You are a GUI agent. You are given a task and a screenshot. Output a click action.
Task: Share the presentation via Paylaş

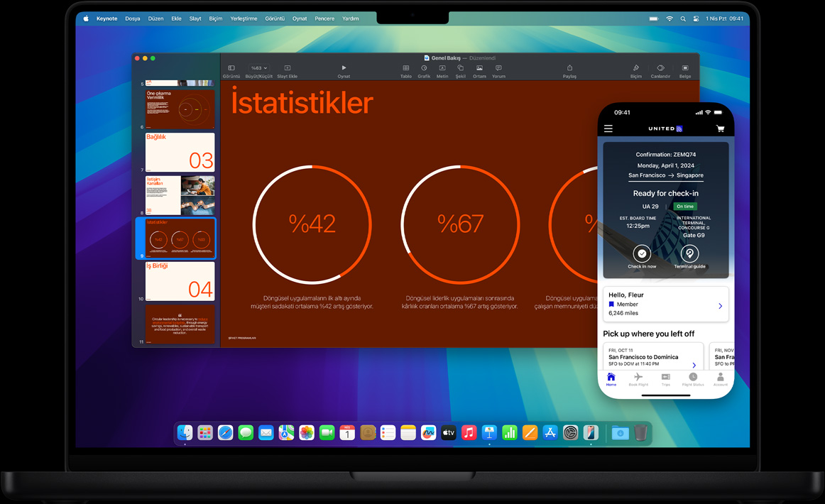pos(569,71)
